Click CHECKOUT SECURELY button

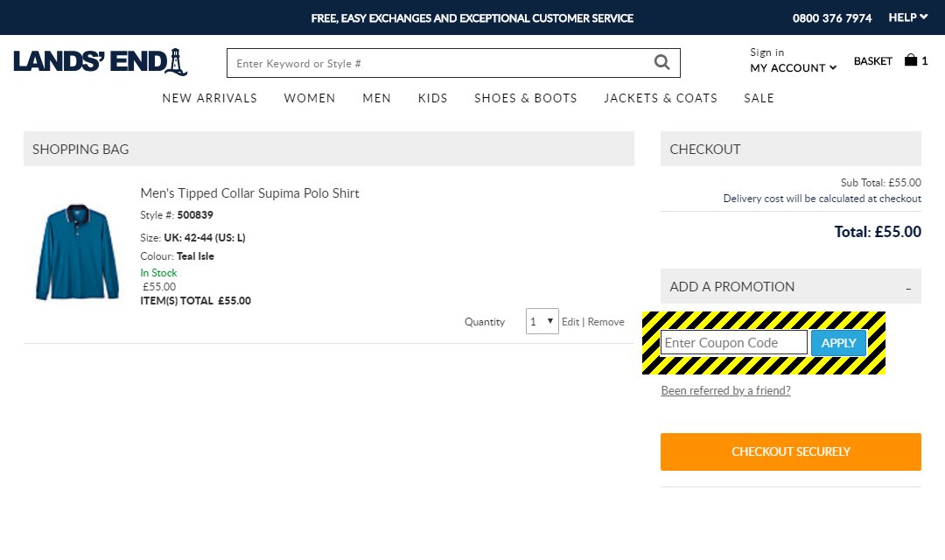[x=791, y=451]
